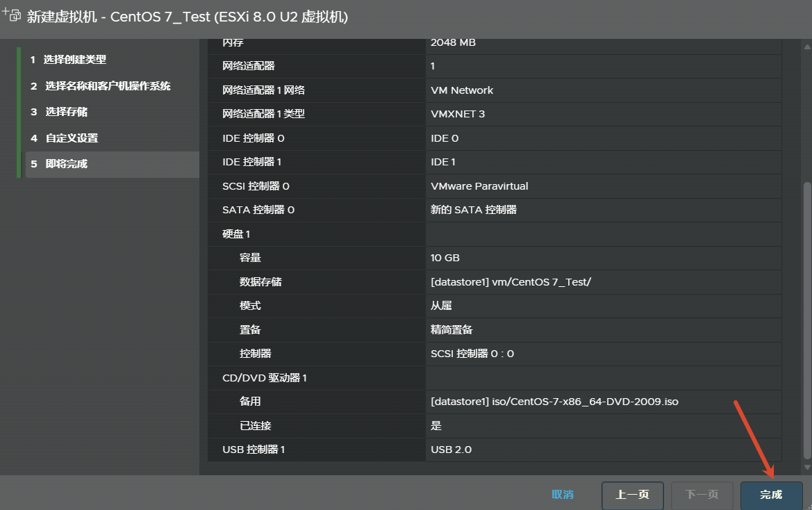Click the scrollbar down arrow

pos(807,467)
